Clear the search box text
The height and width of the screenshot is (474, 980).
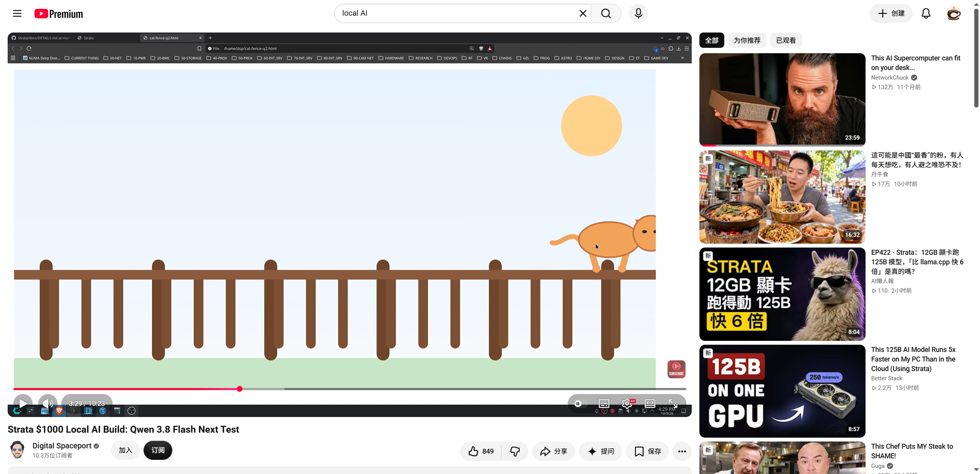583,13
